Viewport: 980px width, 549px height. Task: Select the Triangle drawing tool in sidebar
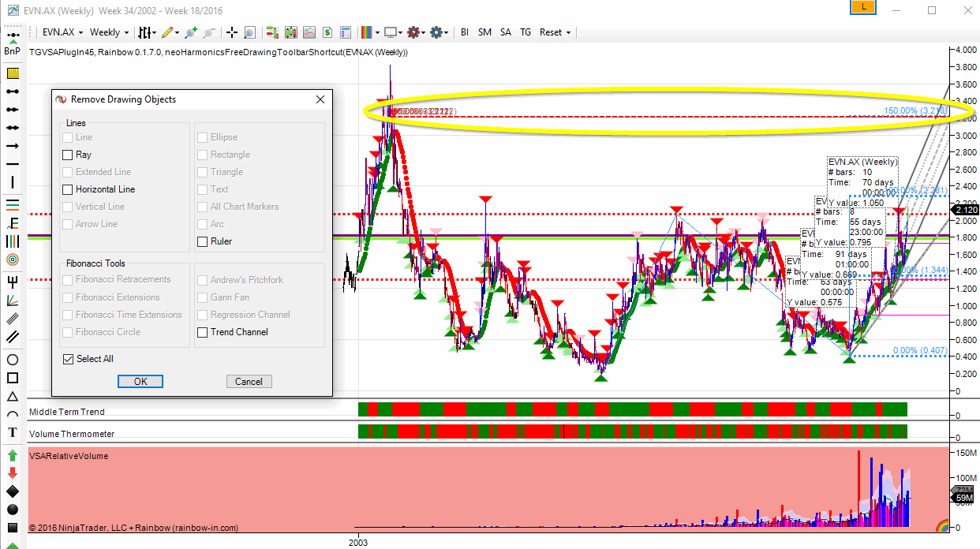(12, 396)
